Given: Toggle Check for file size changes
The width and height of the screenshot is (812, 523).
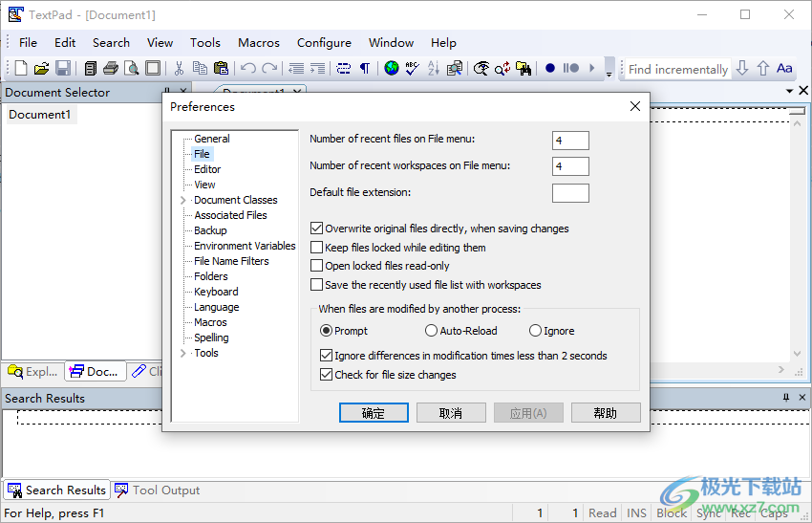Looking at the screenshot, I should (x=326, y=374).
